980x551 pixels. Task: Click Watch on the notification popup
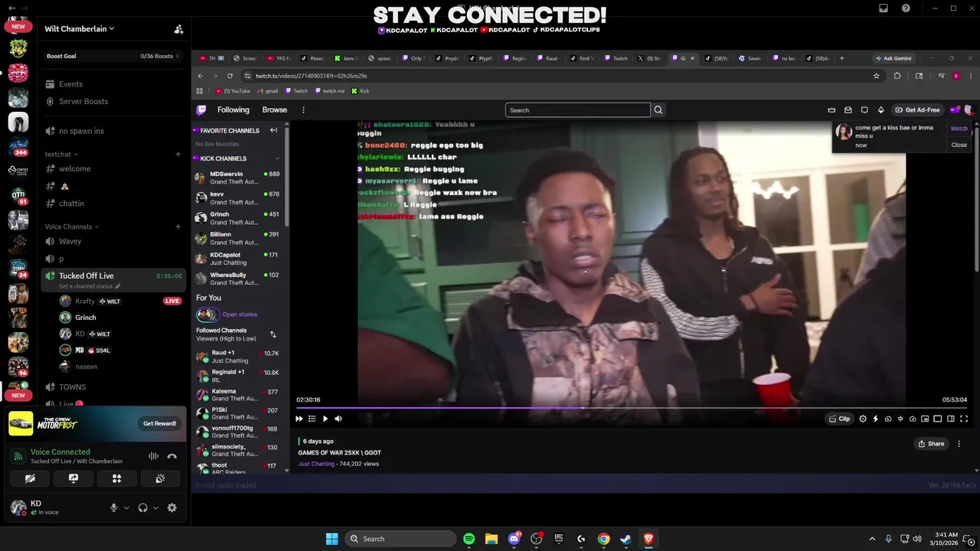tap(959, 129)
